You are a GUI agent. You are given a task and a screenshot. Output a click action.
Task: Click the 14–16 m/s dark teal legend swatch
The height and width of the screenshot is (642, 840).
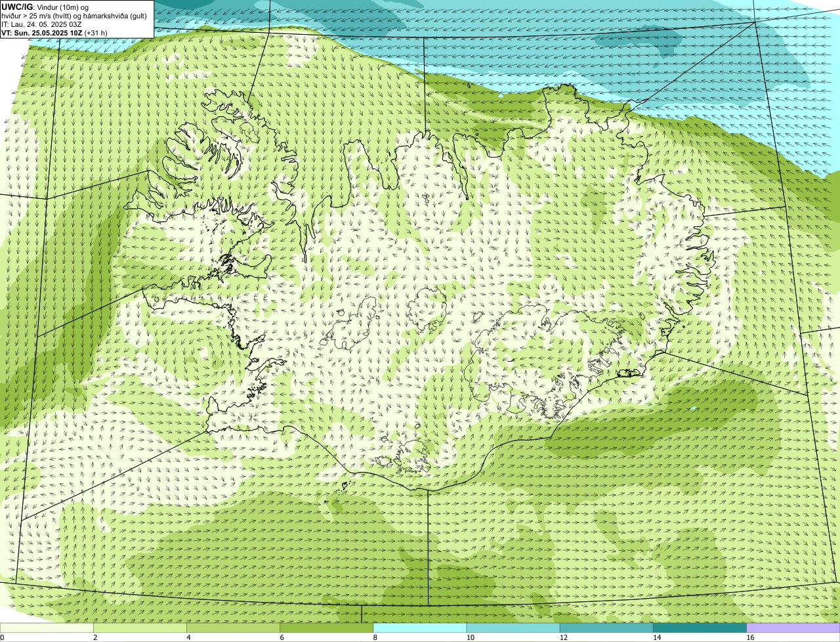coord(699,628)
